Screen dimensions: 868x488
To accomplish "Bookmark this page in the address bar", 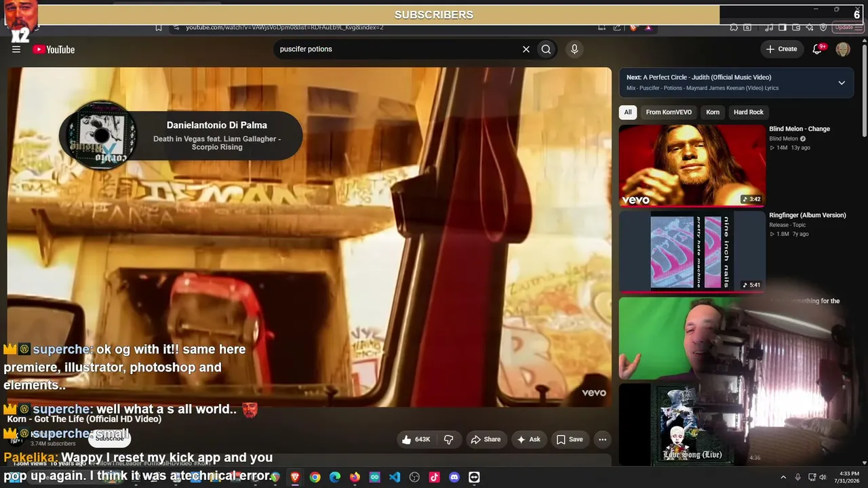I will [x=158, y=27].
